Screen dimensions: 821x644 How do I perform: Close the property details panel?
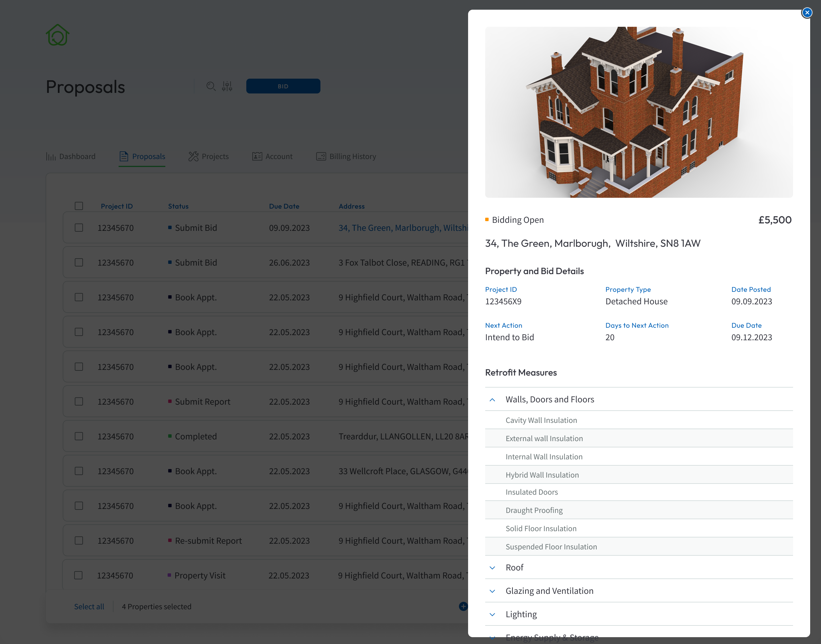point(807,13)
